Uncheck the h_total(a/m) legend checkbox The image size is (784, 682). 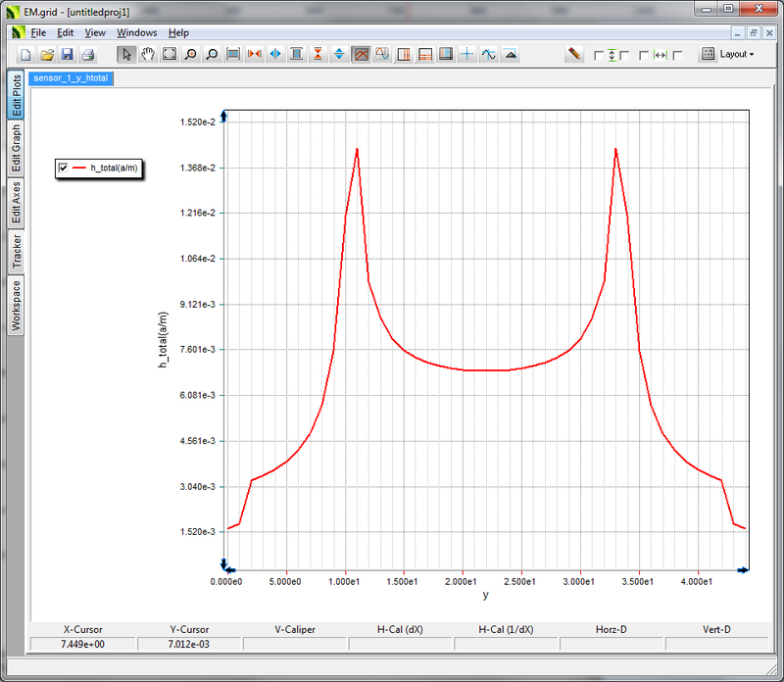tap(64, 169)
